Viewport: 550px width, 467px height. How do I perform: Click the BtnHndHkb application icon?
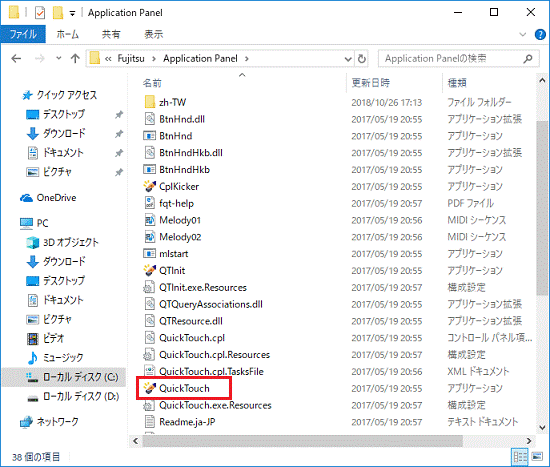tap(149, 169)
